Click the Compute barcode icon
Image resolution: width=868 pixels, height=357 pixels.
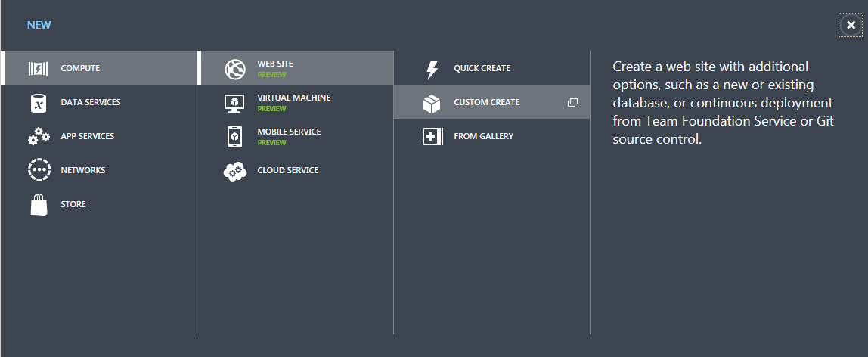click(x=39, y=69)
